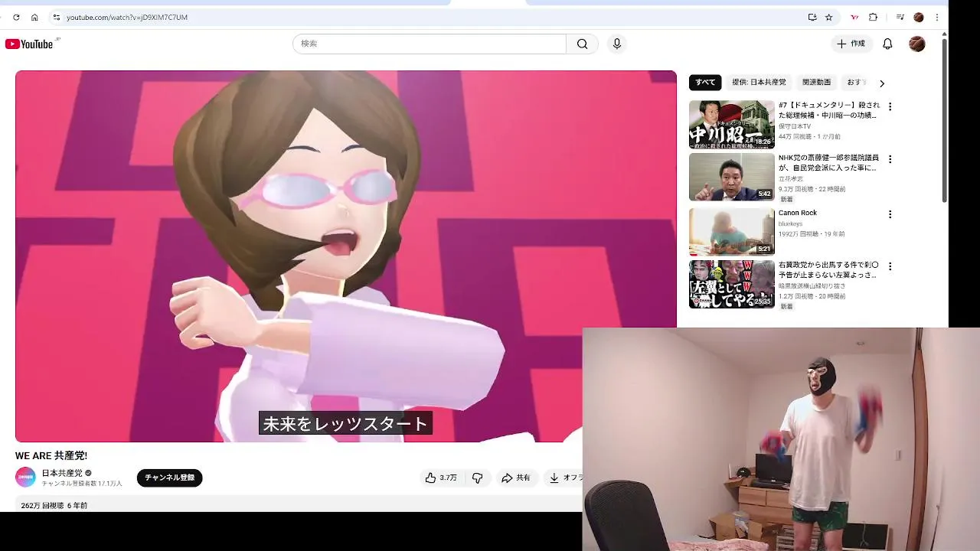Start voice search with the microphone icon
The height and width of the screenshot is (551, 980).
(x=617, y=44)
